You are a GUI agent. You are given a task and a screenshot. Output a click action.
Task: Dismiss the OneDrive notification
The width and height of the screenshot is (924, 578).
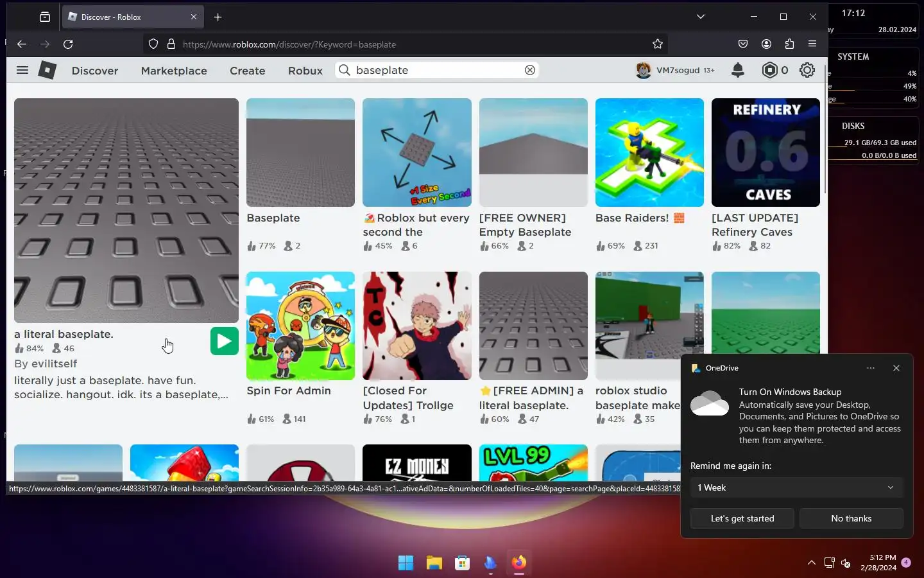896,368
